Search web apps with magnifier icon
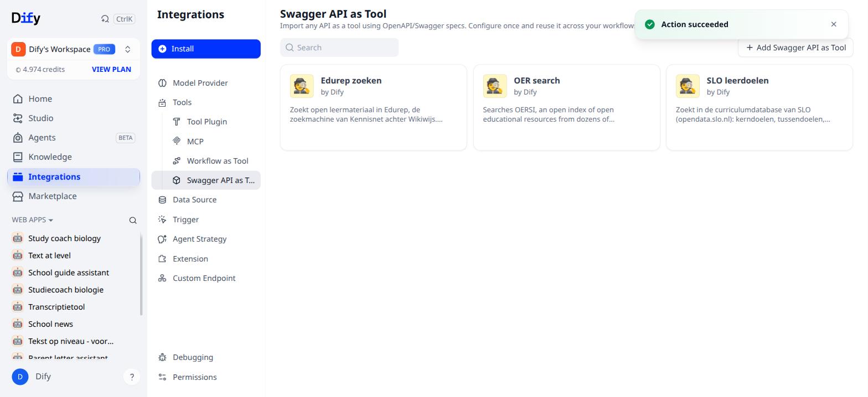The height and width of the screenshot is (397, 868). coord(133,220)
